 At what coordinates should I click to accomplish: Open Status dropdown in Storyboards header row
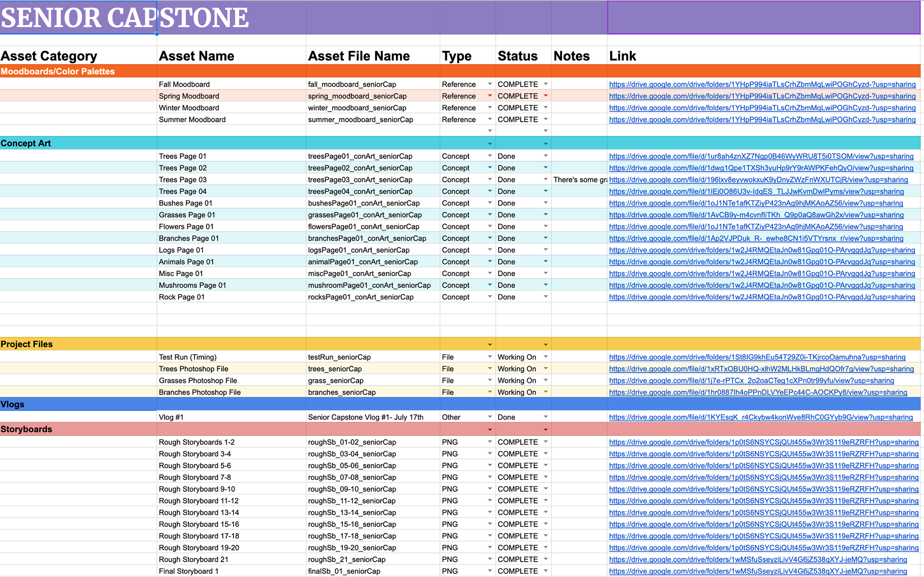click(x=546, y=430)
